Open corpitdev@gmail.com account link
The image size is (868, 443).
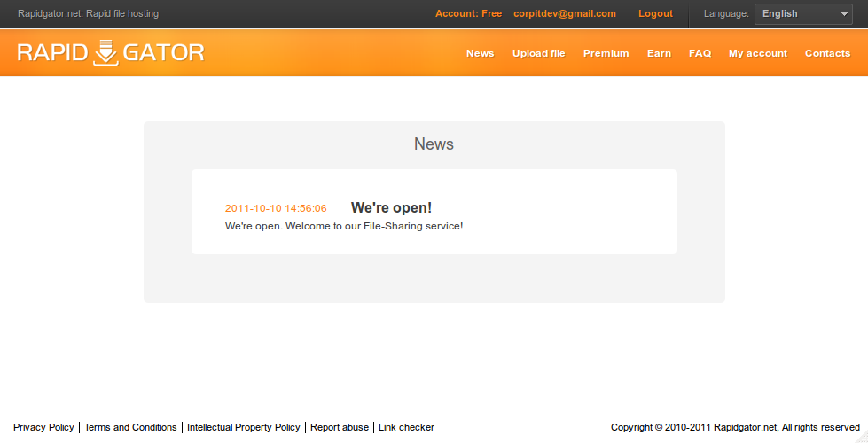pyautogui.click(x=565, y=14)
